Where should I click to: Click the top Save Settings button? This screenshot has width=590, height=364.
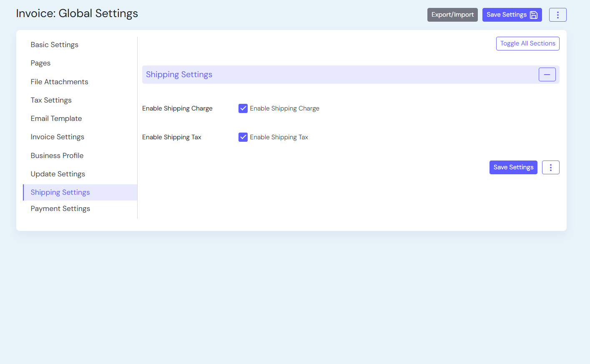coord(512,15)
